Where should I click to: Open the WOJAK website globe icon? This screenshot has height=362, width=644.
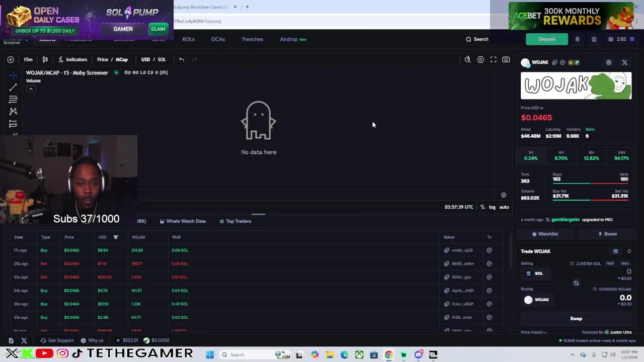pos(609,62)
